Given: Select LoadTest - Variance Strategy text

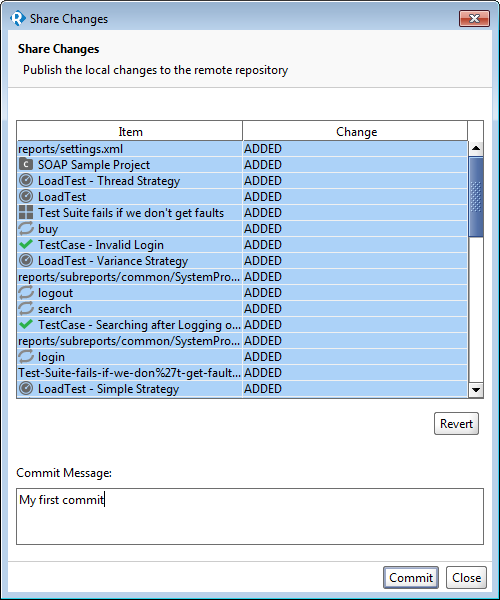Looking at the screenshot, I should tap(113, 261).
